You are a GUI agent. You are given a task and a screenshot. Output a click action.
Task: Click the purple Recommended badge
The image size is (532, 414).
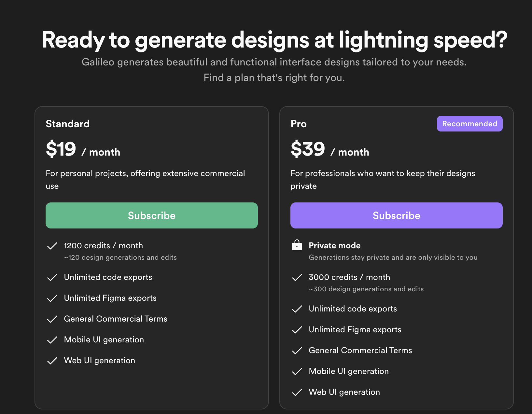tap(469, 124)
